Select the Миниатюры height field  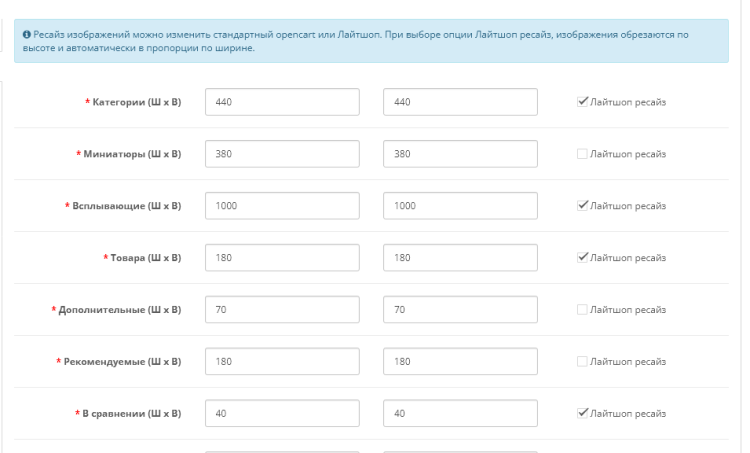pyautogui.click(x=460, y=154)
